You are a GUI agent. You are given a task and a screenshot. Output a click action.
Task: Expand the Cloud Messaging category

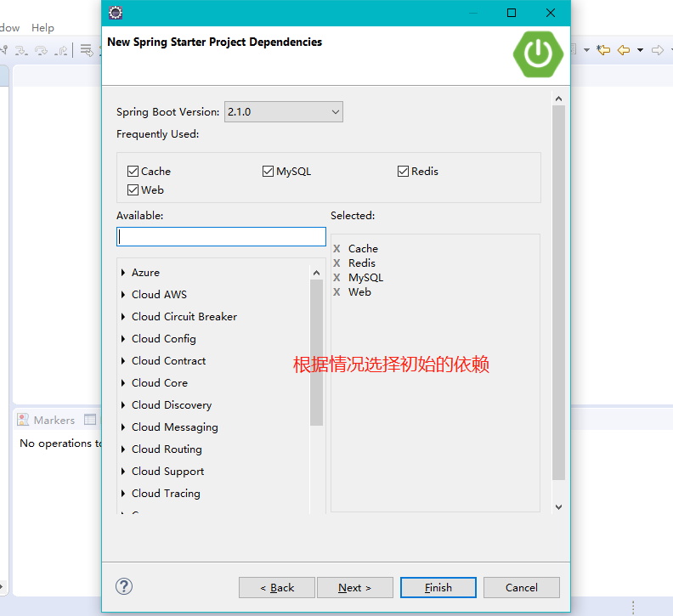123,427
